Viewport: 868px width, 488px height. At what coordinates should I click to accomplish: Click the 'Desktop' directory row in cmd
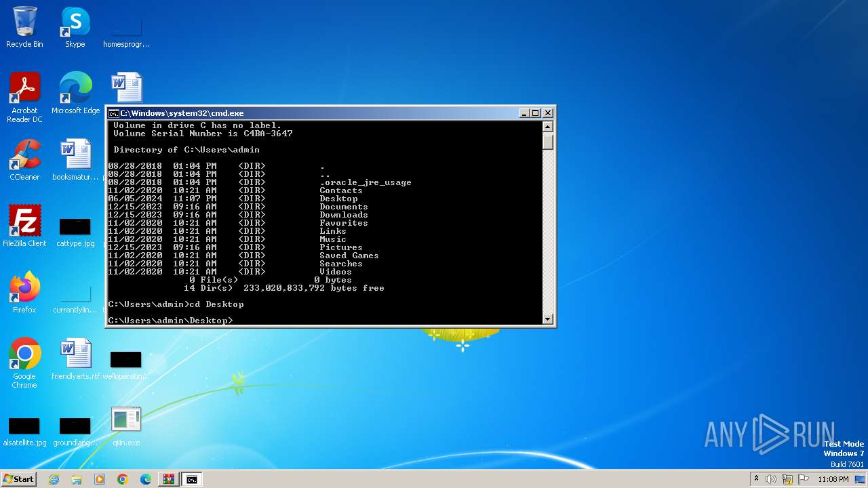233,199
